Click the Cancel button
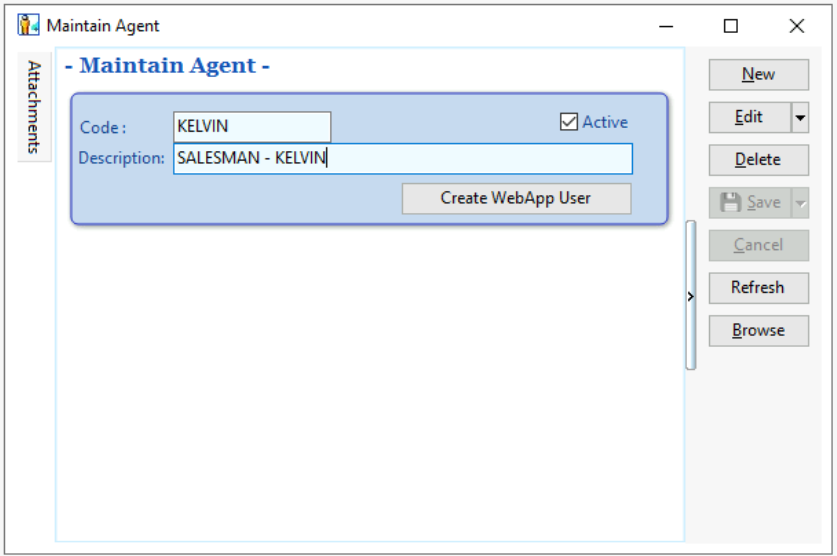 coord(758,245)
